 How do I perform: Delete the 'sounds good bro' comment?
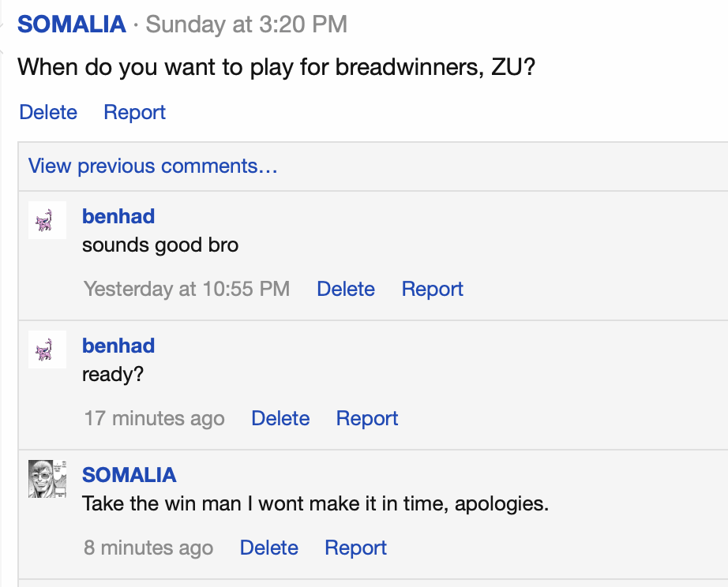[x=345, y=289]
